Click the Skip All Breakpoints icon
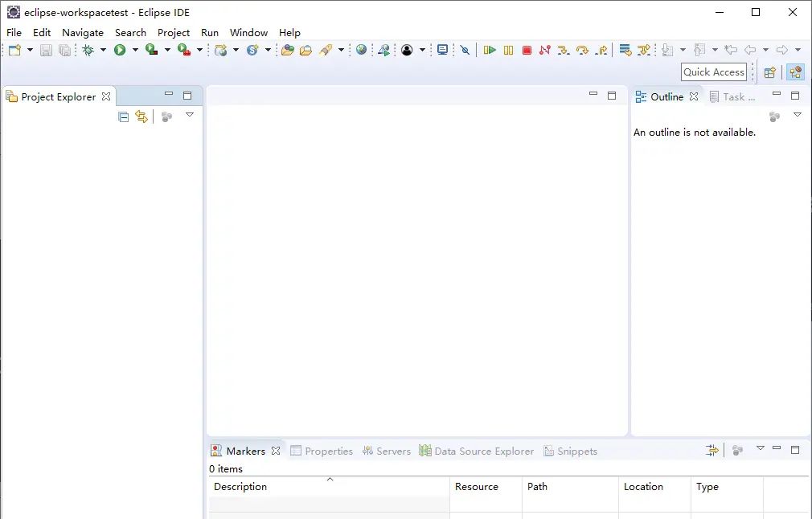The height and width of the screenshot is (519, 812). [465, 50]
